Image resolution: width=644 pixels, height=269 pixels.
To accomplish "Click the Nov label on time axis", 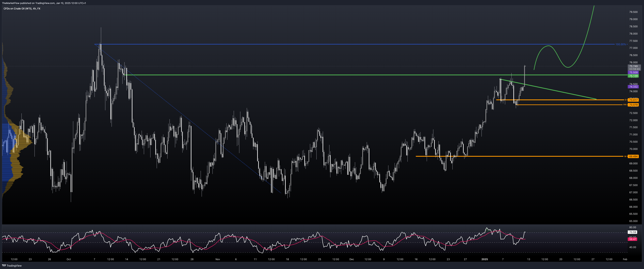I will pos(218,259).
